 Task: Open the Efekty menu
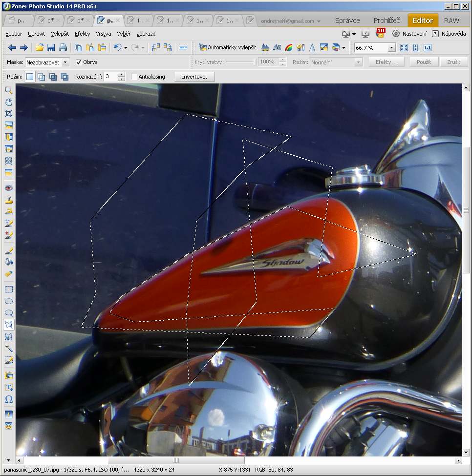click(82, 34)
